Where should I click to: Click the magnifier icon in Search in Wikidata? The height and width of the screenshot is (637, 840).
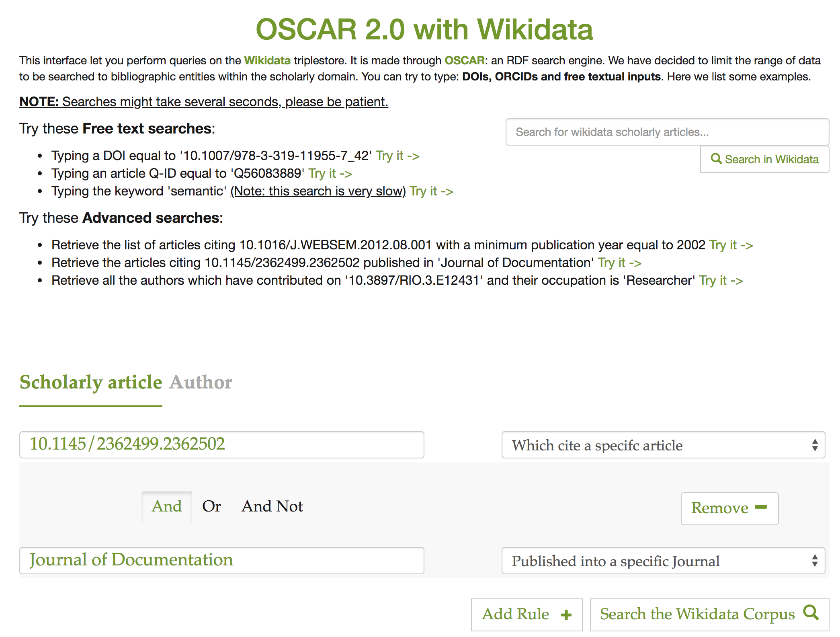tap(716, 158)
